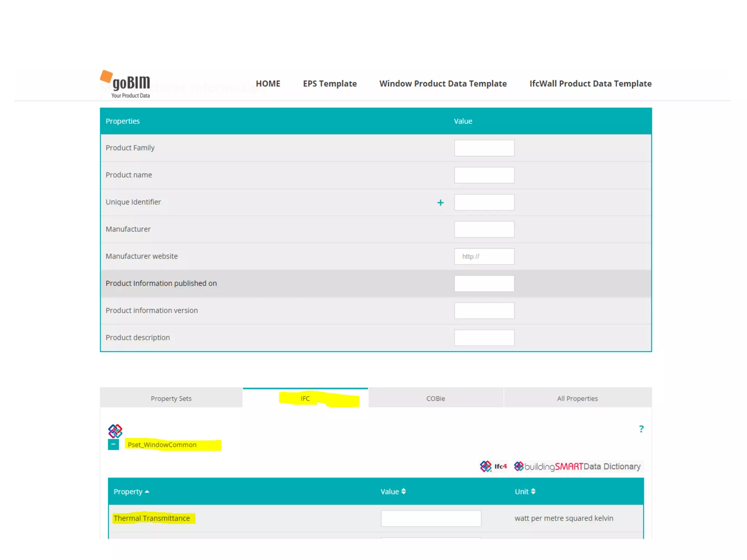Click the Thermal Transmittance value field
Image resolution: width=747 pixels, height=560 pixels.
click(x=431, y=518)
